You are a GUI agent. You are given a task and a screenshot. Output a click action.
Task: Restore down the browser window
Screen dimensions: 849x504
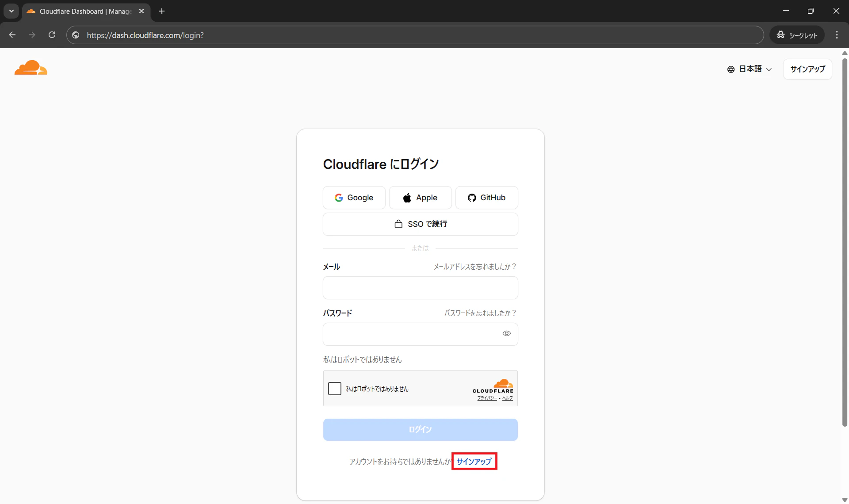coord(811,11)
